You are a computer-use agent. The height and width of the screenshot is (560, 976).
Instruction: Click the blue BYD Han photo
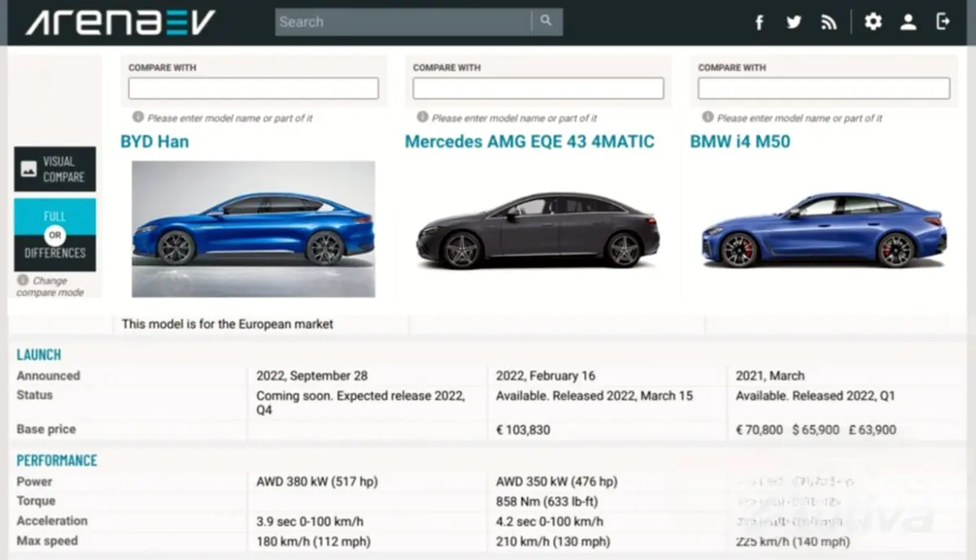[x=254, y=228]
